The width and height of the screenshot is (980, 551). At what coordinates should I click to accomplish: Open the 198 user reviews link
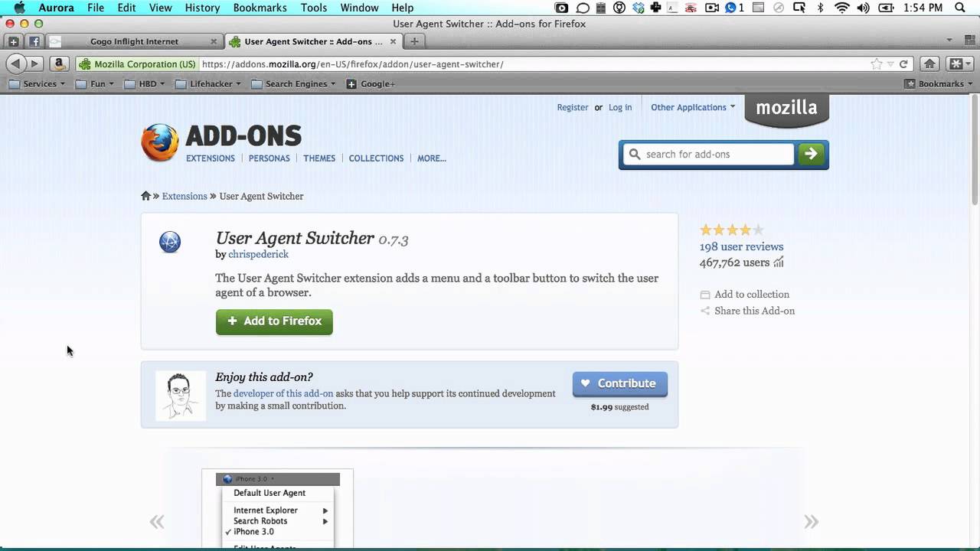tap(741, 246)
